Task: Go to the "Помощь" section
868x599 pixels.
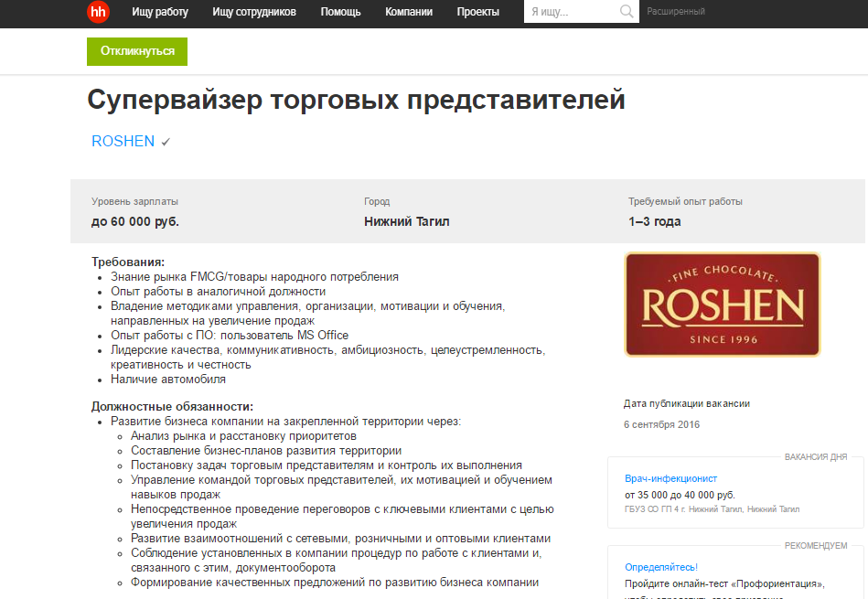Action: point(341,12)
